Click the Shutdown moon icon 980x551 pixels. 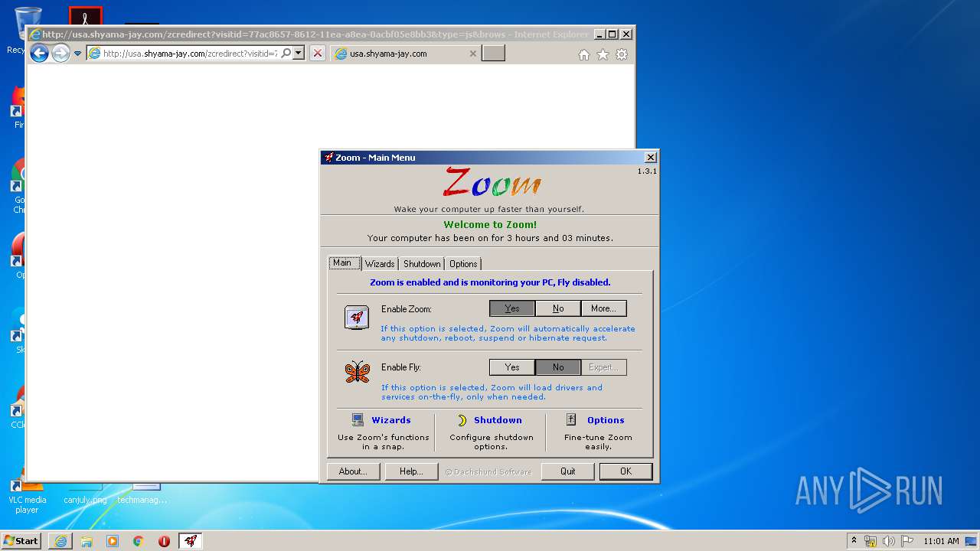click(x=462, y=419)
